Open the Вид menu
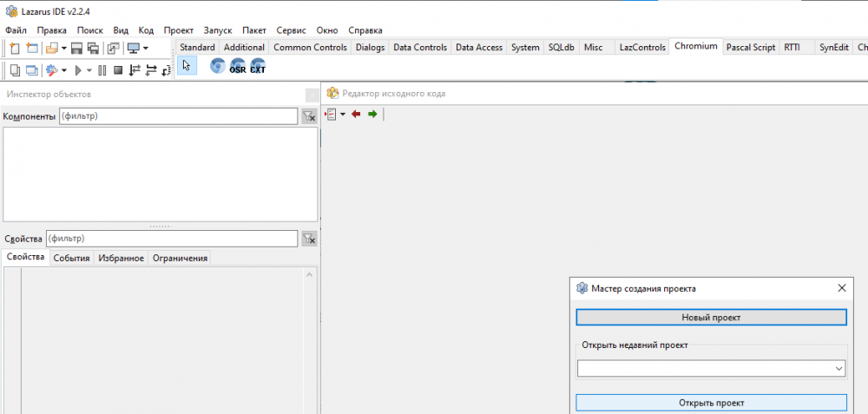The image size is (868, 414). 121,30
